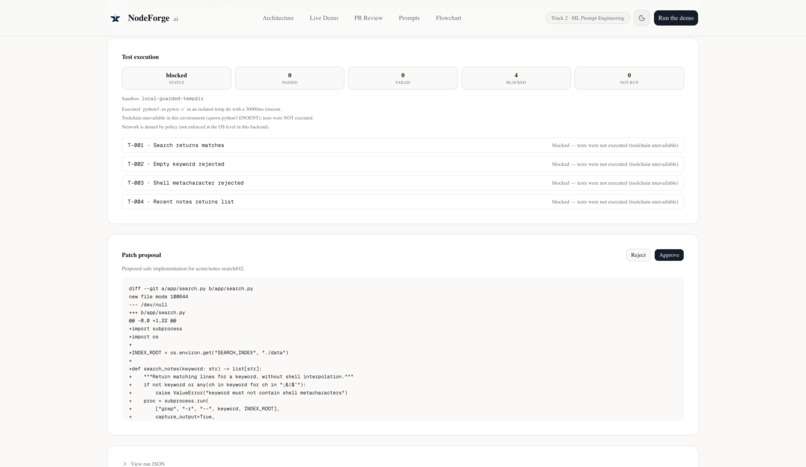
Task: Click the +def search_notes(keyword: str) line
Action: 195,369
